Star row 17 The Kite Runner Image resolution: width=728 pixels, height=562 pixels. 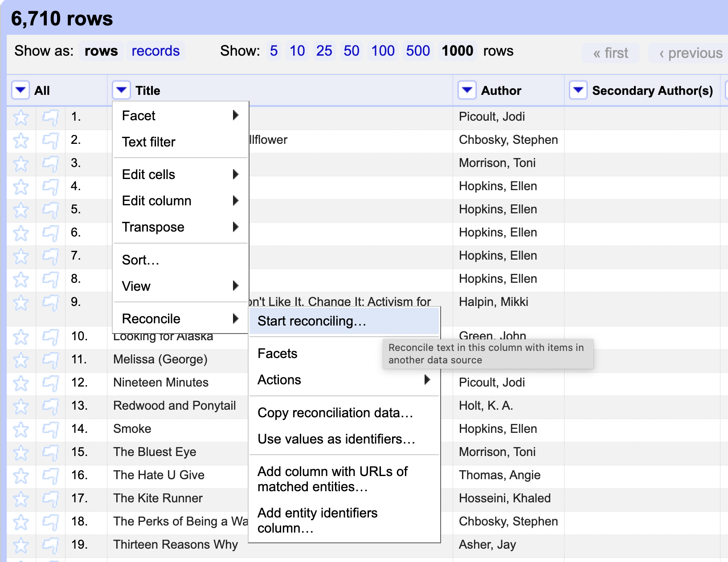click(x=20, y=499)
